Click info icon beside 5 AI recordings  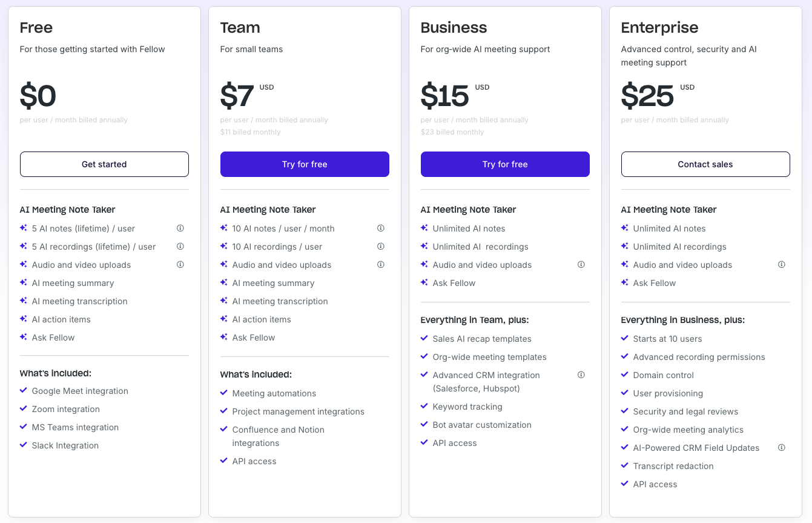[x=180, y=246]
